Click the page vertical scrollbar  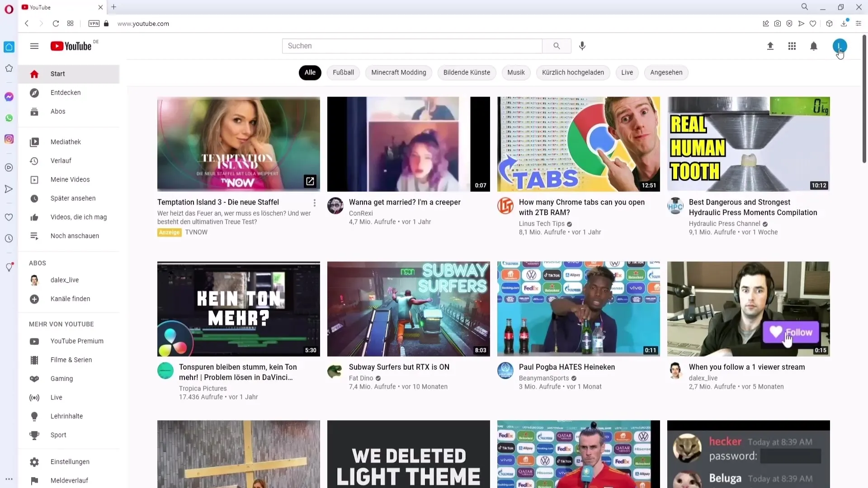[x=864, y=99]
